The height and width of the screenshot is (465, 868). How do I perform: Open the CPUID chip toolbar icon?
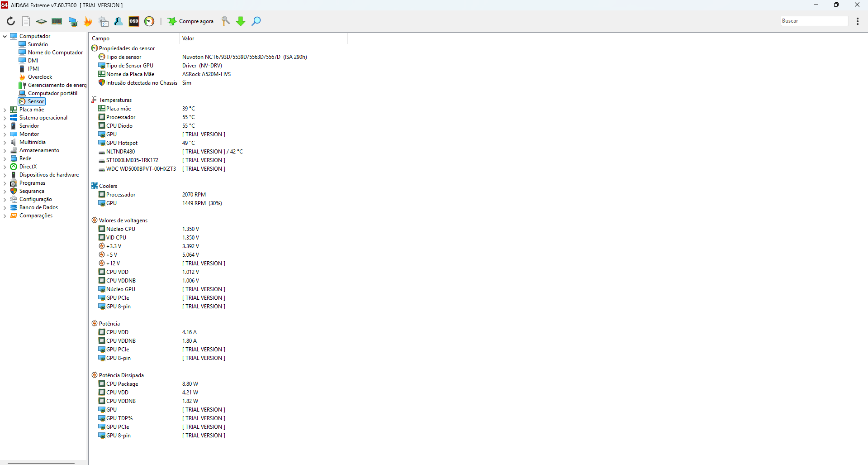coord(41,21)
